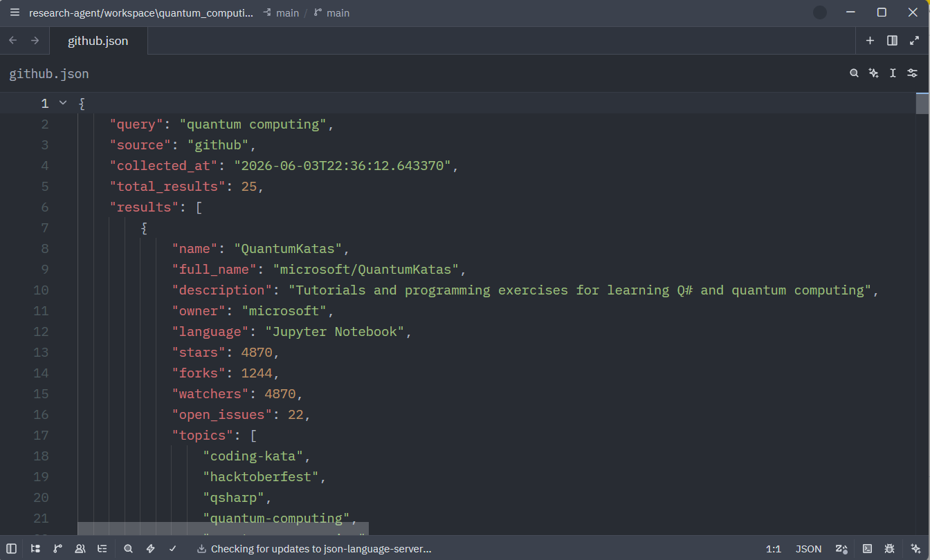Click the "watchers" key

click(x=210, y=394)
